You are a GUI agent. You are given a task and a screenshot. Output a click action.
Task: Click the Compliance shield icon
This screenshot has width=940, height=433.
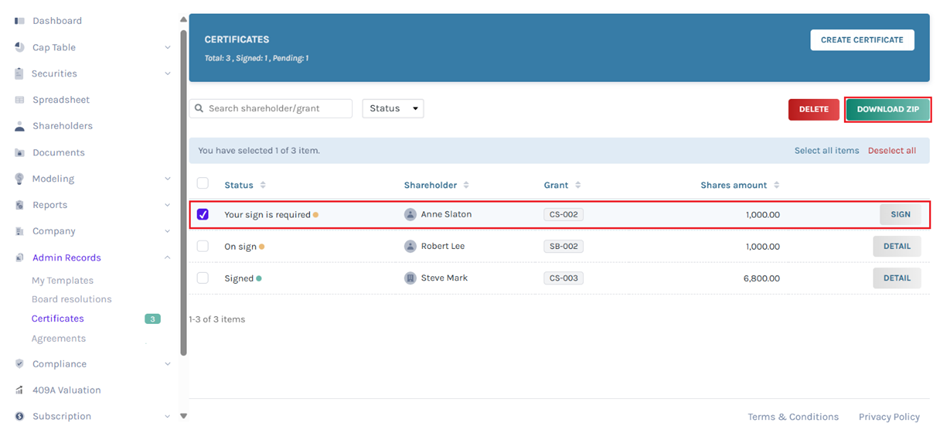click(19, 364)
